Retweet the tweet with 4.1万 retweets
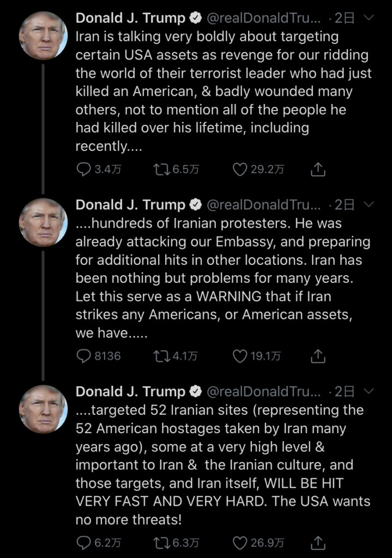This screenshot has height=558, width=392. [161, 356]
